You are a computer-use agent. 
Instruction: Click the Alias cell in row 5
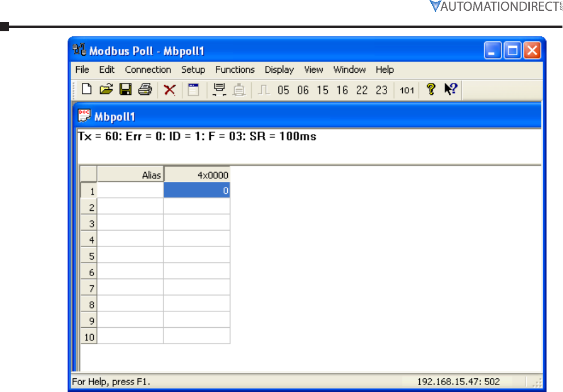(x=130, y=255)
